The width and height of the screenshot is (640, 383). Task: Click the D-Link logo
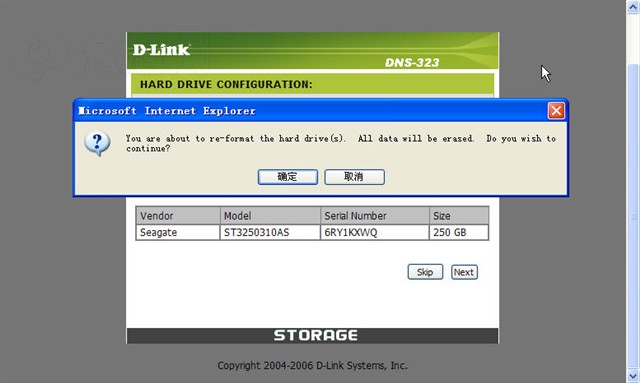[x=161, y=50]
